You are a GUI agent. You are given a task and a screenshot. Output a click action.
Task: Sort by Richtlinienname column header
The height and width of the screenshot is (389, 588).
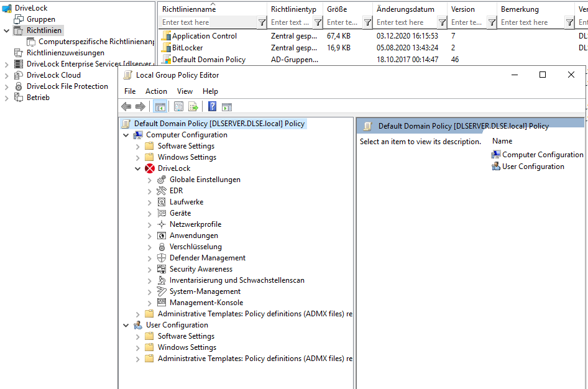(x=213, y=9)
